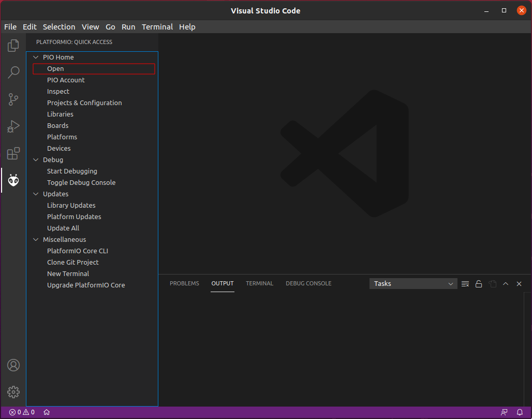This screenshot has width=532, height=419.
Task: Open the Explorer view in activity bar
Action: tap(13, 45)
